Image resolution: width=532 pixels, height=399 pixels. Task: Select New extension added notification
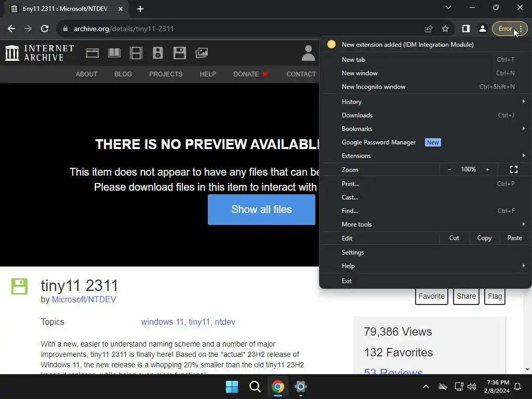pyautogui.click(x=426, y=45)
